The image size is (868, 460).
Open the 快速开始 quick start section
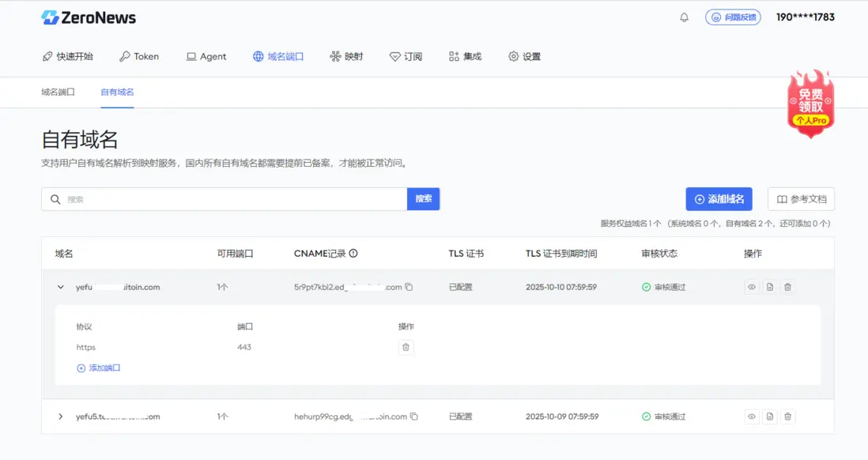tap(67, 56)
